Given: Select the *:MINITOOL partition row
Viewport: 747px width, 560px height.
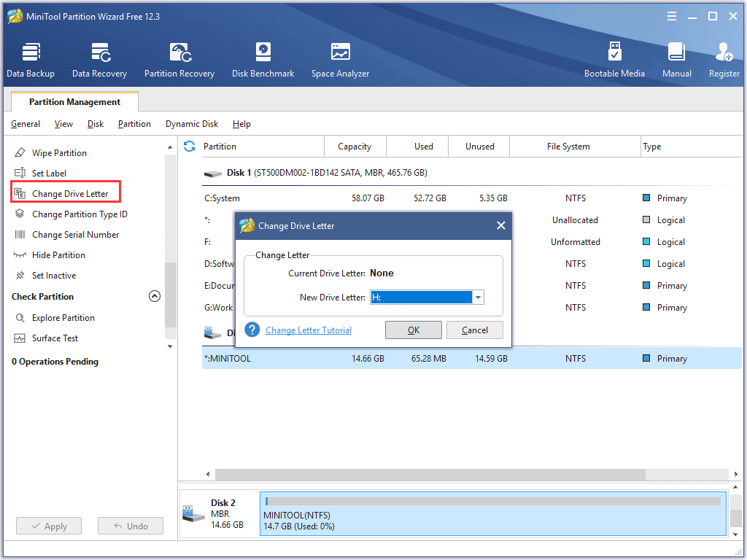Looking at the screenshot, I should tap(472, 358).
